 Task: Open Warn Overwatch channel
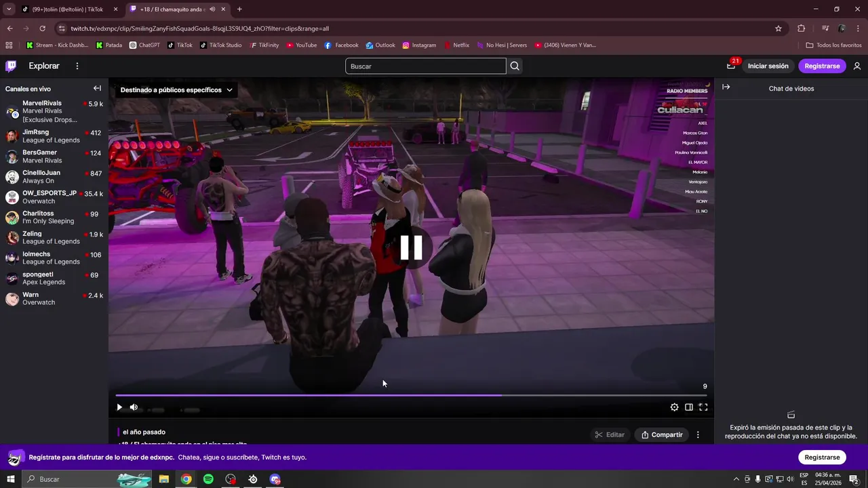point(54,299)
